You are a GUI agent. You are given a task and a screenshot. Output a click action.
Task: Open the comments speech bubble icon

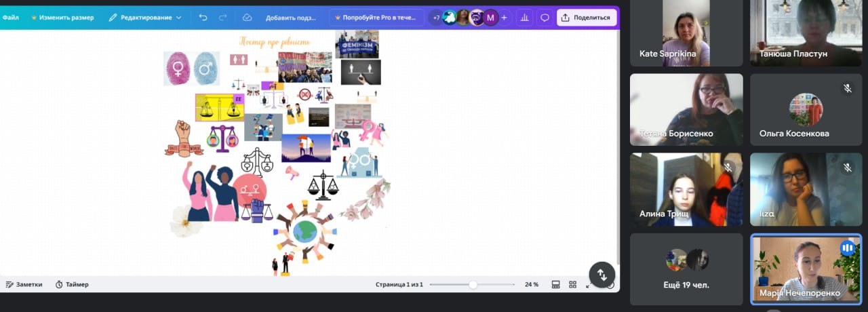click(x=544, y=18)
